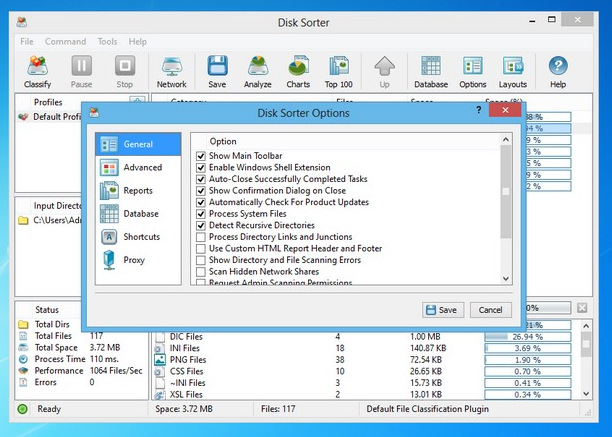Open the Analyze tool
Screen dimensions: 612x437
(258, 71)
